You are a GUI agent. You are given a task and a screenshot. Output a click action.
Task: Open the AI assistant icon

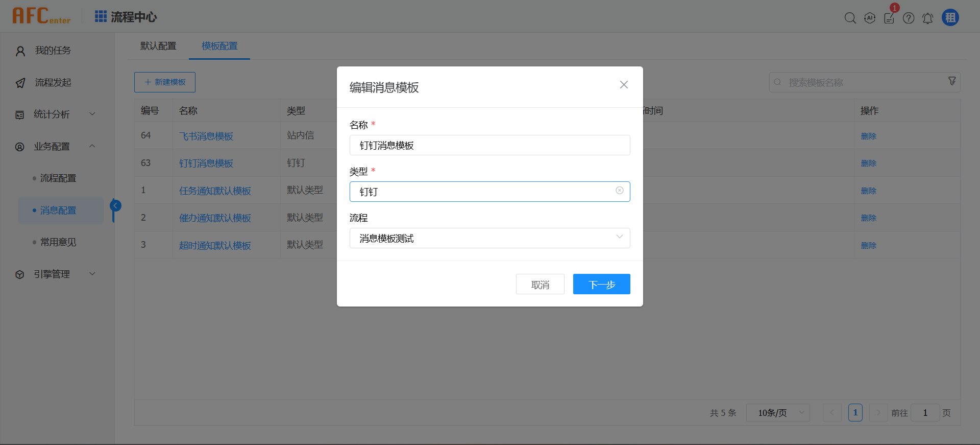(x=870, y=18)
